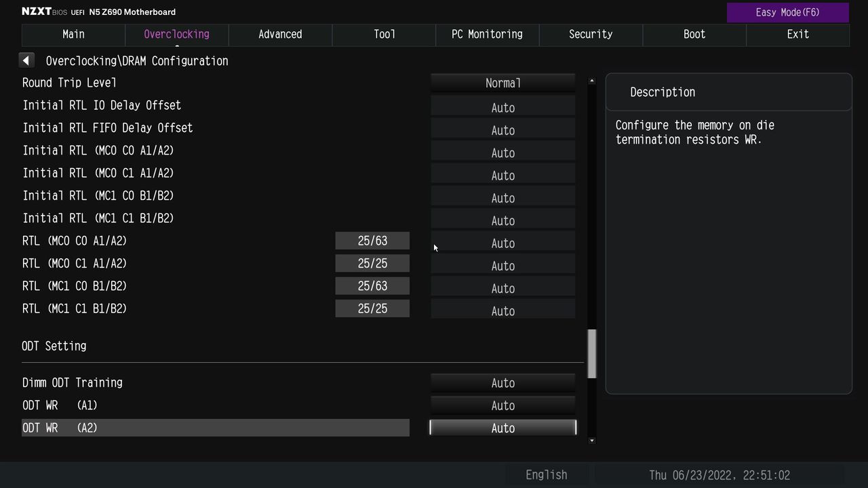Image resolution: width=868 pixels, height=488 pixels.
Task: Click the scroll down arrow
Action: 592,441
